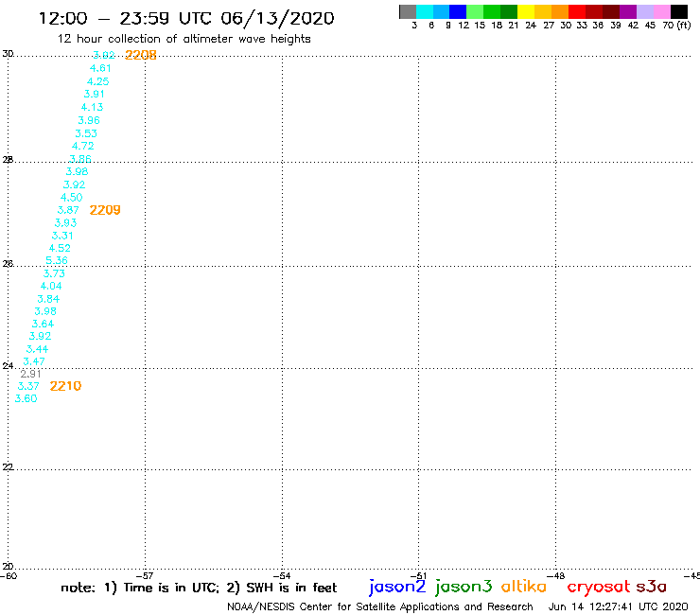Click the wave height value 3.31
The image size is (700, 615).
tap(62, 236)
